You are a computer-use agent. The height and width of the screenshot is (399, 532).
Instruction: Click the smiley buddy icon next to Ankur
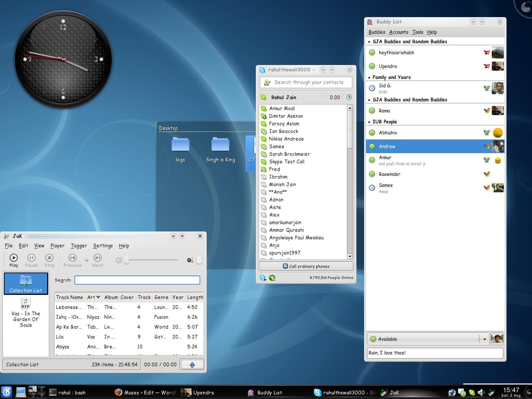(x=498, y=160)
